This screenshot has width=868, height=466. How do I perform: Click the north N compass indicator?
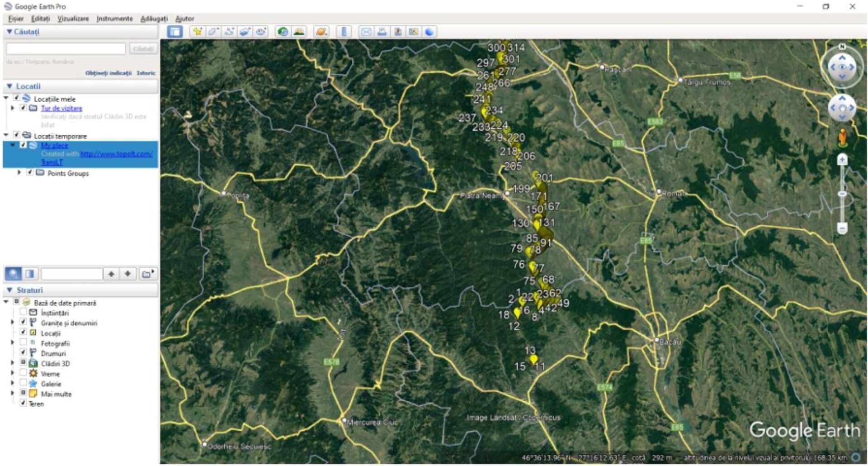pyautogui.click(x=842, y=47)
